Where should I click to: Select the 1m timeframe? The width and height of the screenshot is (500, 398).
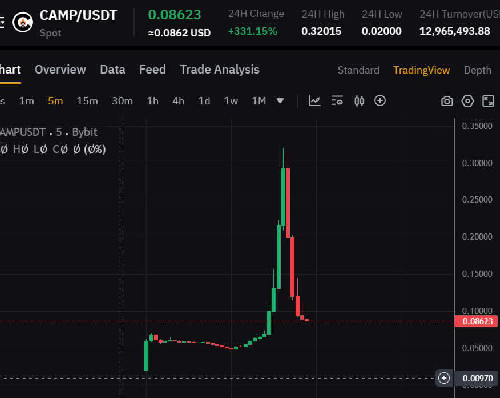(x=27, y=101)
